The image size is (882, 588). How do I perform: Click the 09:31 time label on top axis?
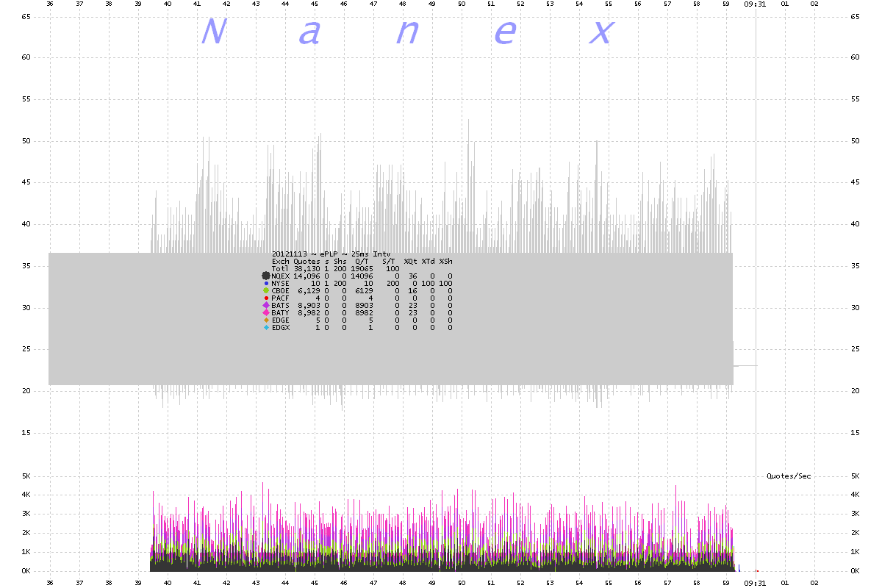pyautogui.click(x=755, y=4)
